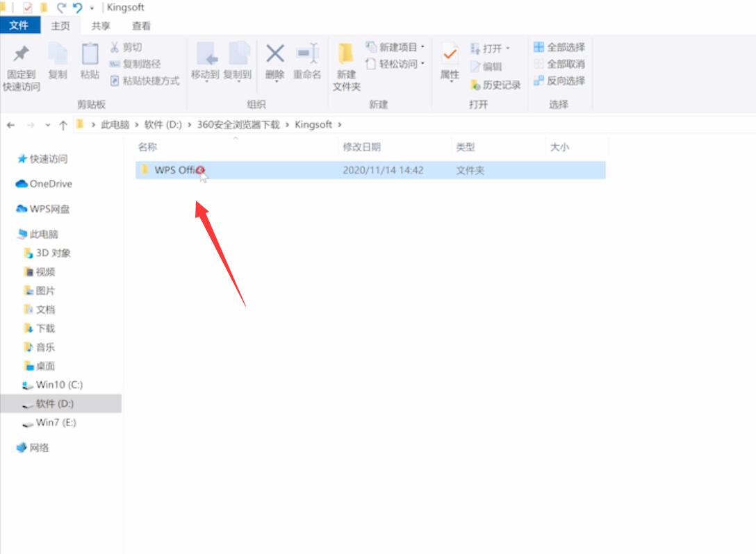Select Quick access (快速访问) in sidebar

42,159
